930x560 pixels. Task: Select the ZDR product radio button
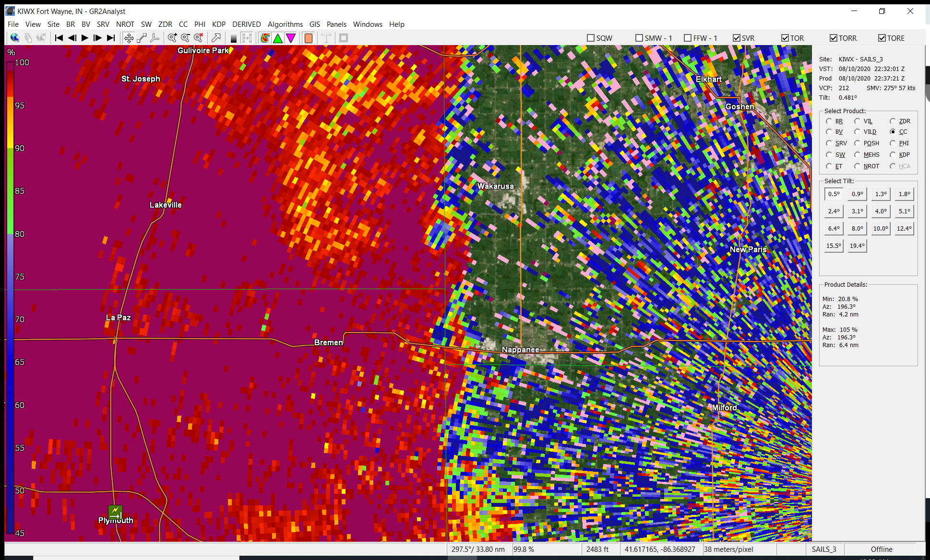893,121
